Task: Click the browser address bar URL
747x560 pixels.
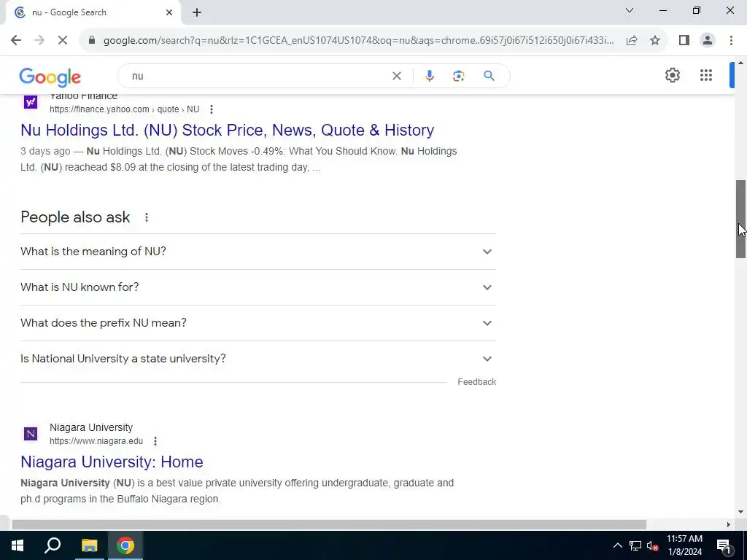Action: click(358, 41)
